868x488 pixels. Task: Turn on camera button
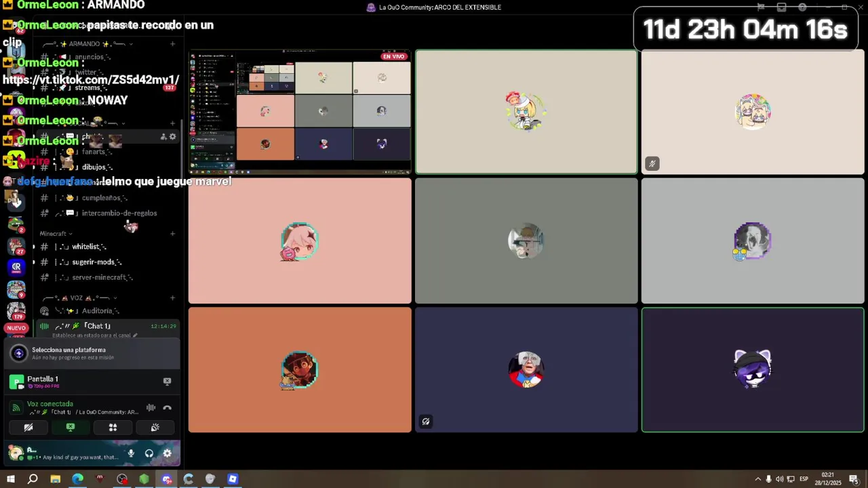[x=28, y=428]
